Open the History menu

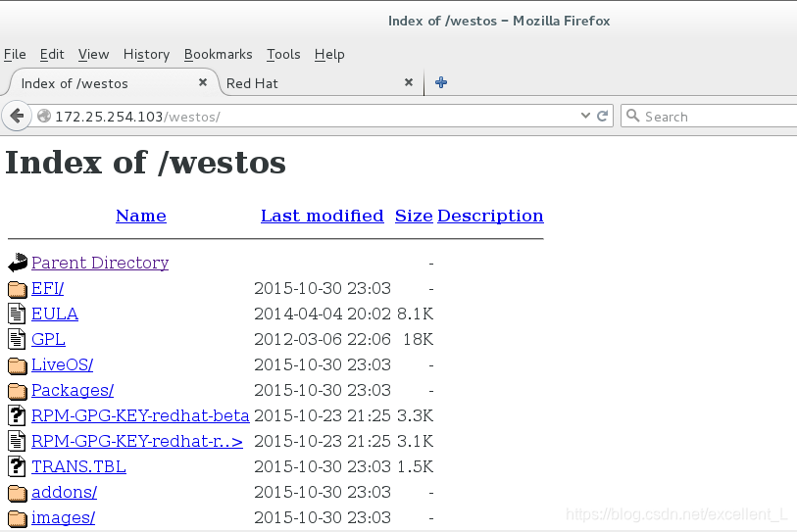pos(146,54)
